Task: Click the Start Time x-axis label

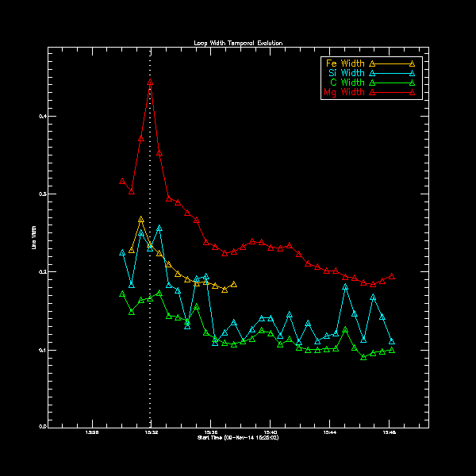Action: tap(238, 438)
